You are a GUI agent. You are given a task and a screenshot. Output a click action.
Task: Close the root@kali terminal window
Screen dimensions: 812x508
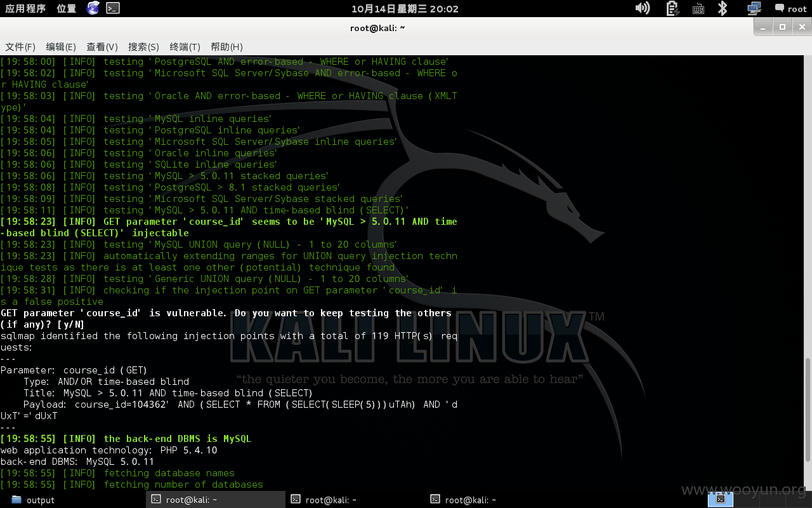[801, 27]
